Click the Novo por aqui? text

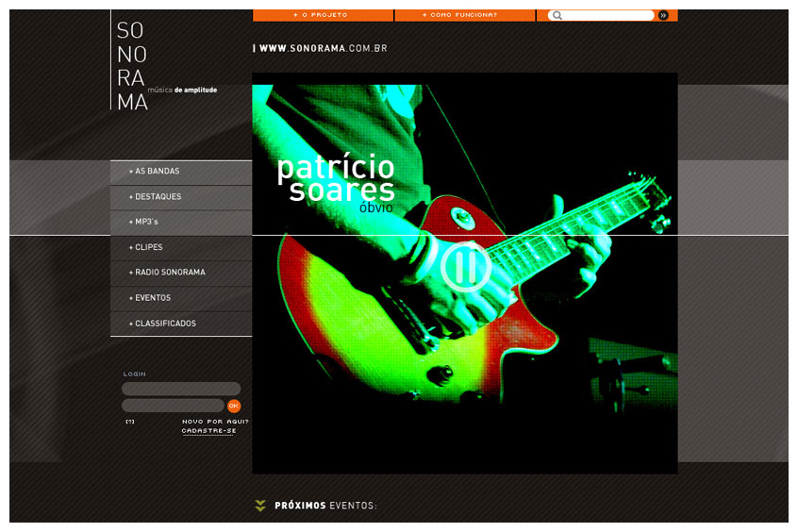[215, 422]
